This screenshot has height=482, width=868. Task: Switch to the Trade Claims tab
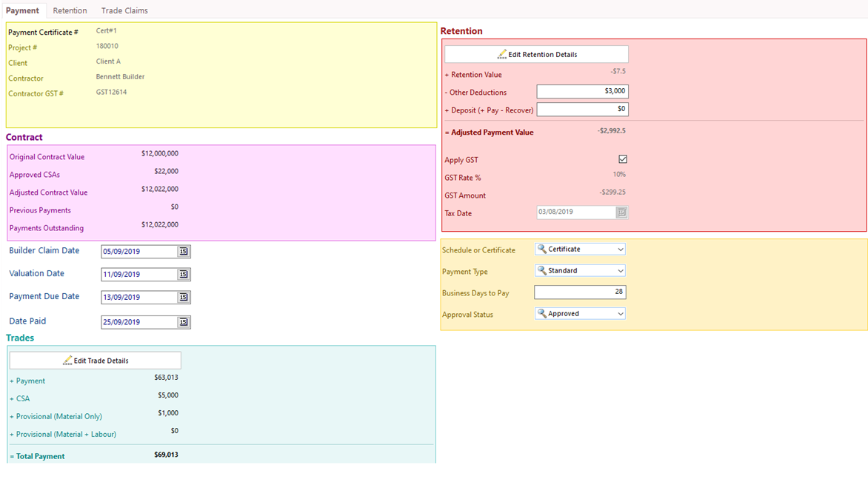pos(124,10)
